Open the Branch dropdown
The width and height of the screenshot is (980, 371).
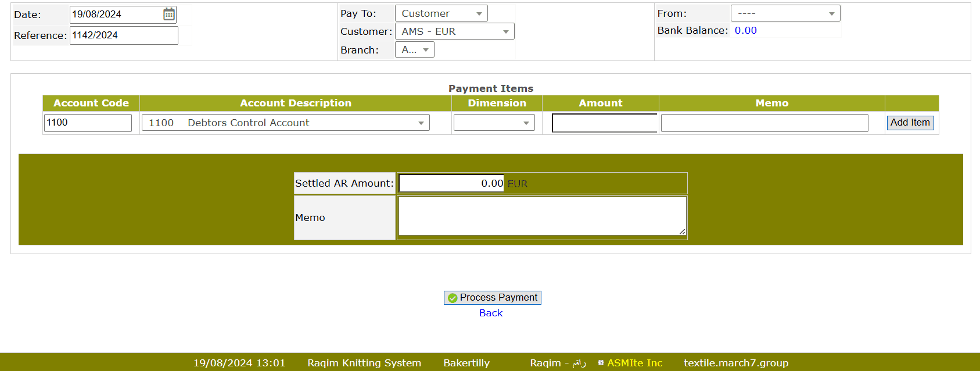(x=414, y=50)
